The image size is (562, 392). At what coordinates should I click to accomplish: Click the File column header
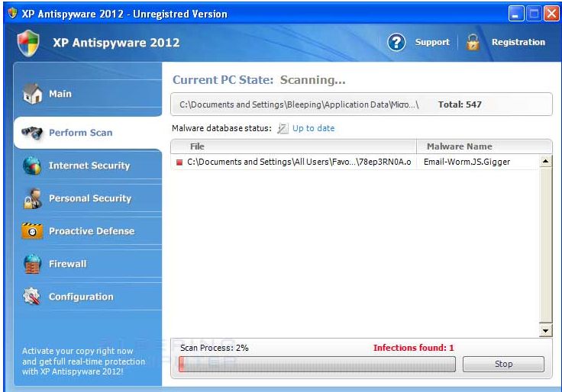point(293,146)
